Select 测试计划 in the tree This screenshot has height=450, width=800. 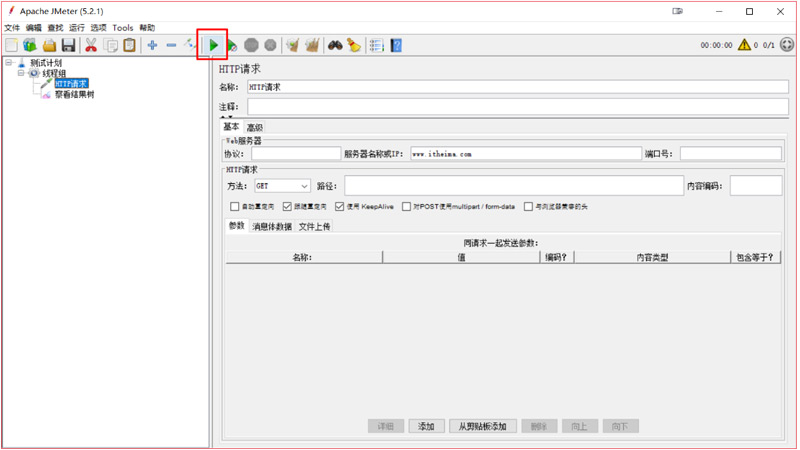45,63
